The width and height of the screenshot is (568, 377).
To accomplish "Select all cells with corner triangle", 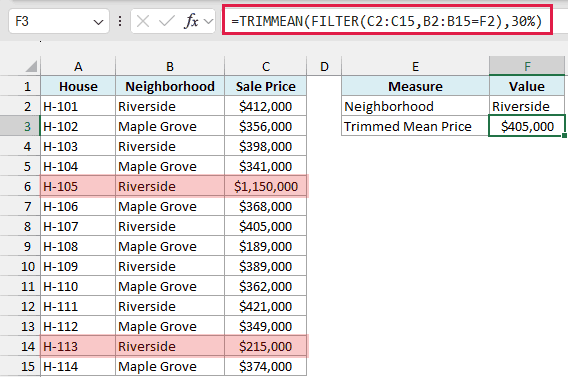I will (31, 66).
